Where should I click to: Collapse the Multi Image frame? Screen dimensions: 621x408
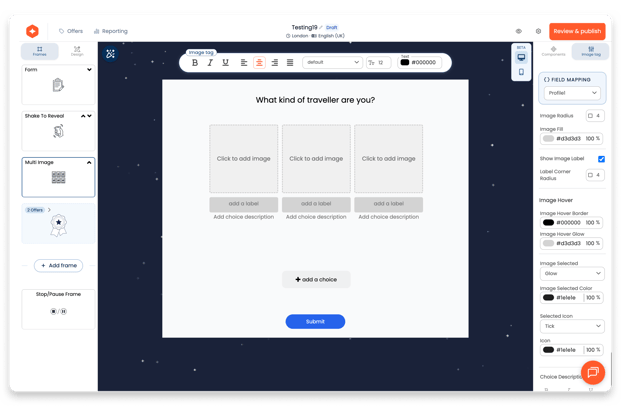tap(89, 162)
